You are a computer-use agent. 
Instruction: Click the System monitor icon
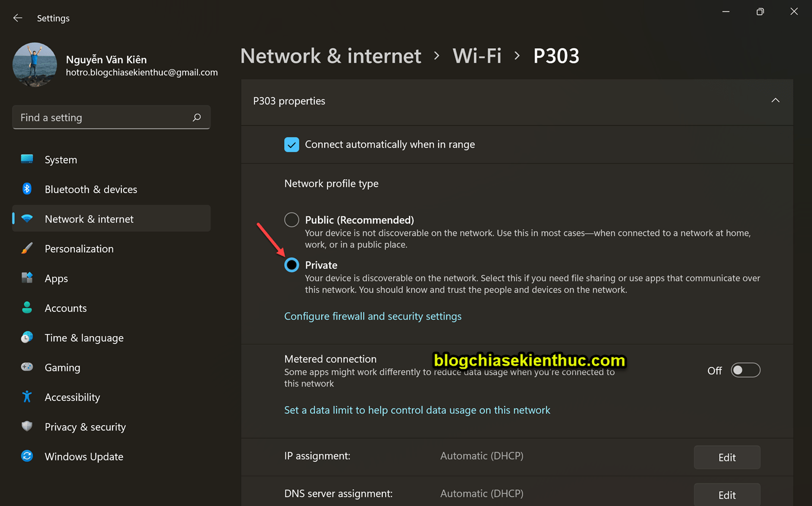(27, 159)
